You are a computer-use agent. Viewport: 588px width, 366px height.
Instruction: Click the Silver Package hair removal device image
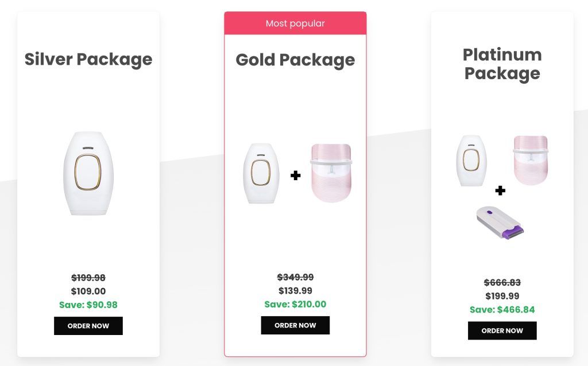(88, 173)
